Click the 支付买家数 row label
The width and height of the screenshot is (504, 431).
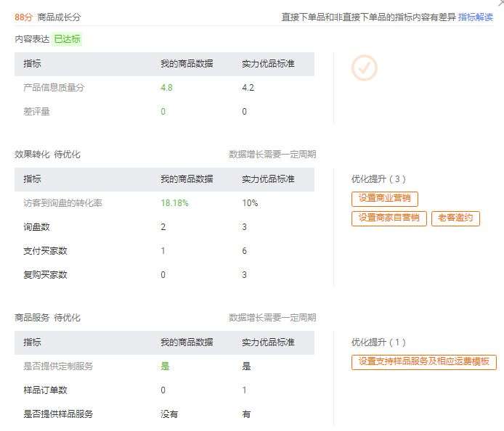pyautogui.click(x=45, y=251)
